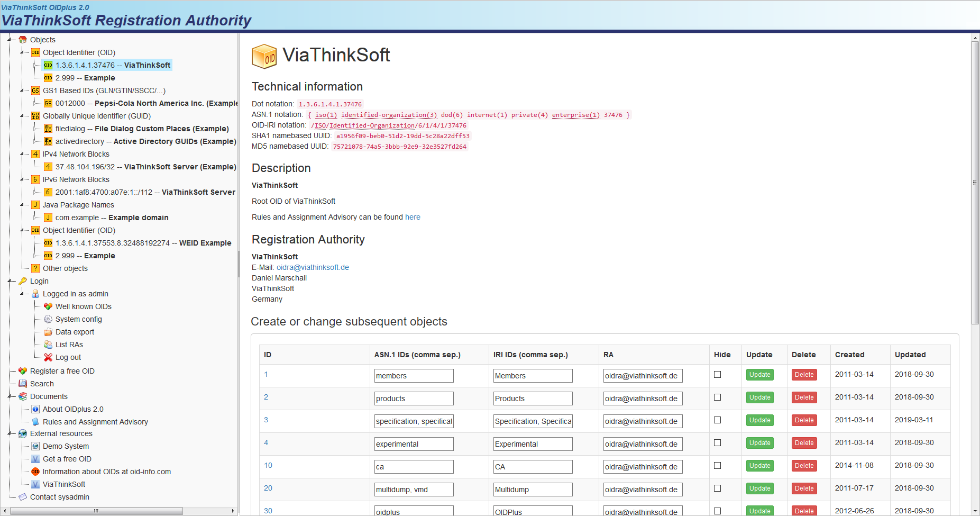Image resolution: width=980 pixels, height=516 pixels.
Task: Click the gear icon for System config
Action: pos(48,319)
